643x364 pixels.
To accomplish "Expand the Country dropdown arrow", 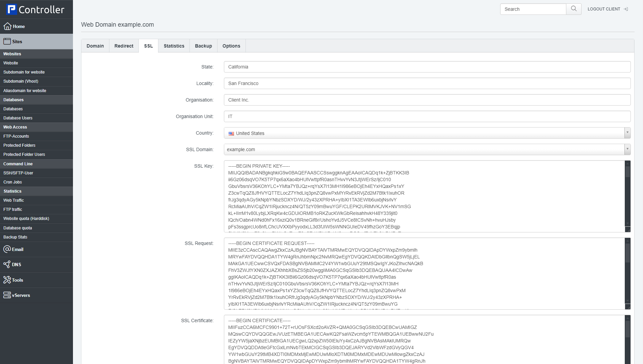I will click(627, 133).
